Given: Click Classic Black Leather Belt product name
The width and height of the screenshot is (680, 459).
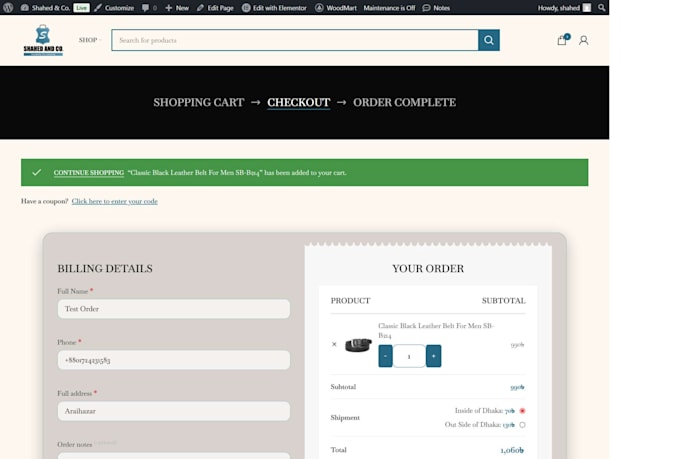Looking at the screenshot, I should tap(436, 330).
